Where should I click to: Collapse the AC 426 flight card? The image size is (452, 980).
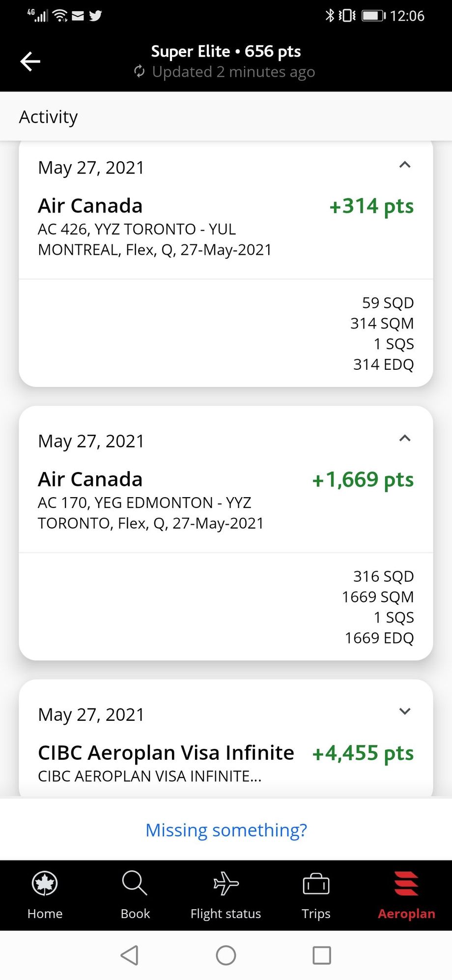coord(405,165)
